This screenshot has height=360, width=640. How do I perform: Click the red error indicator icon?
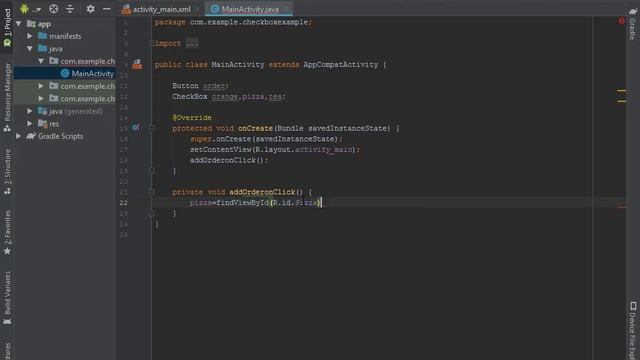[x=622, y=21]
